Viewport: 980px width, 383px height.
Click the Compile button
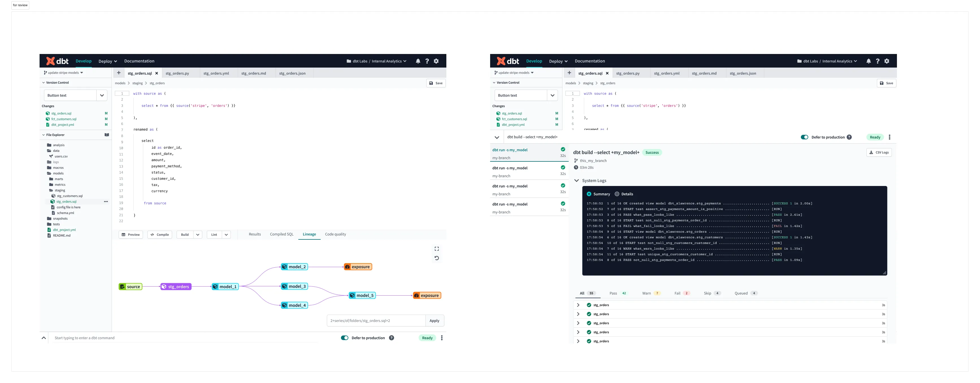160,235
